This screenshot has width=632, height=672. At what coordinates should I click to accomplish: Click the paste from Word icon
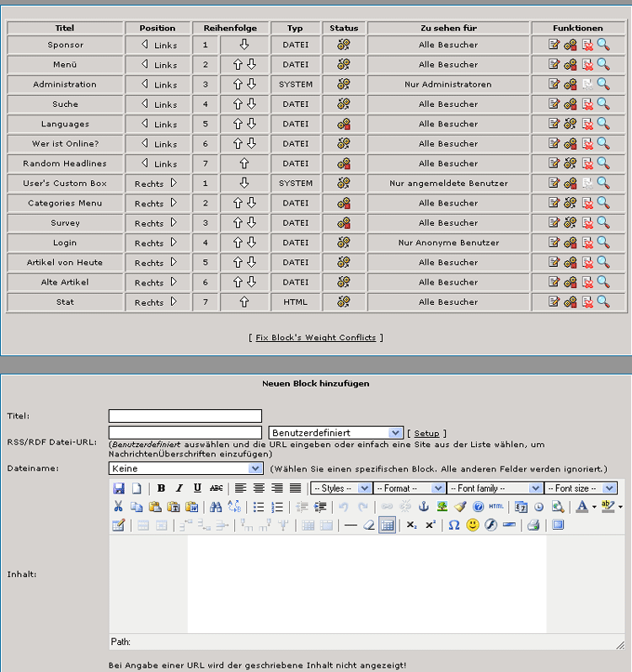click(x=191, y=507)
